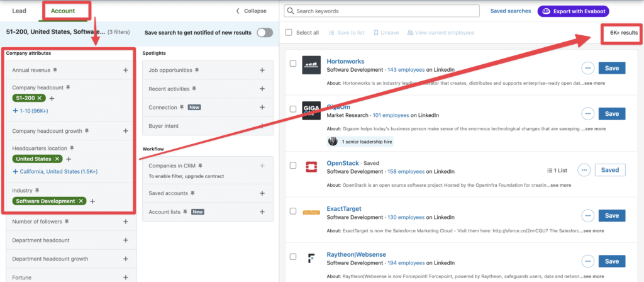Click View current employees
This screenshot has width=644, height=282.
[441, 33]
